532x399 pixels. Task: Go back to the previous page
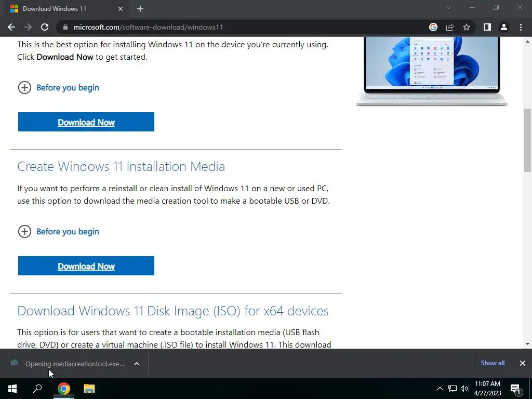11,27
